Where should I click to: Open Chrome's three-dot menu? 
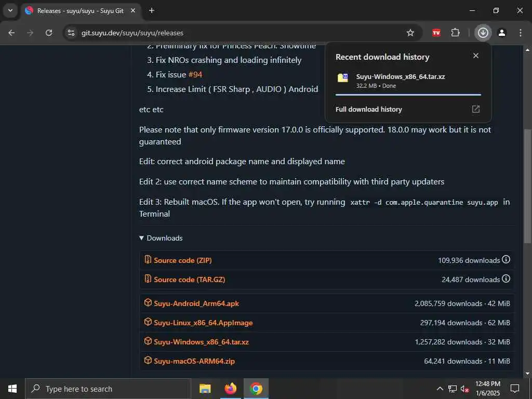[x=521, y=33]
